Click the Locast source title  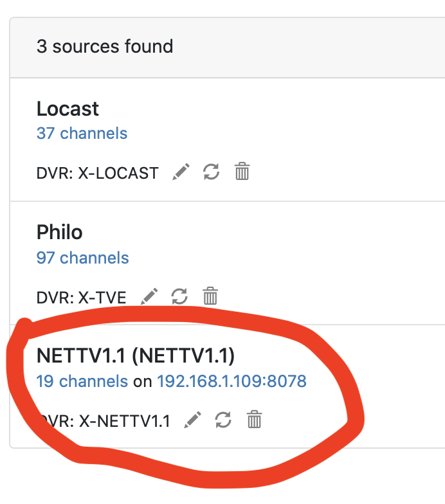click(68, 109)
